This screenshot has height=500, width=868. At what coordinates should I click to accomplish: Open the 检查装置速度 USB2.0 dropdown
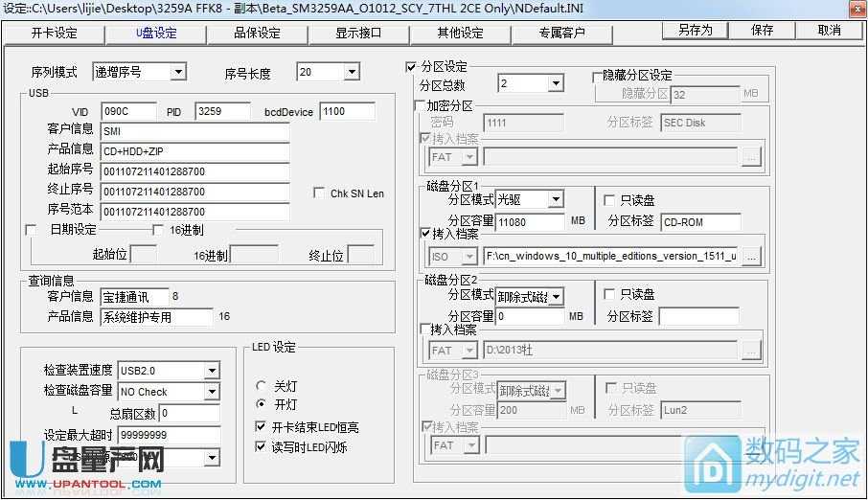[x=211, y=371]
